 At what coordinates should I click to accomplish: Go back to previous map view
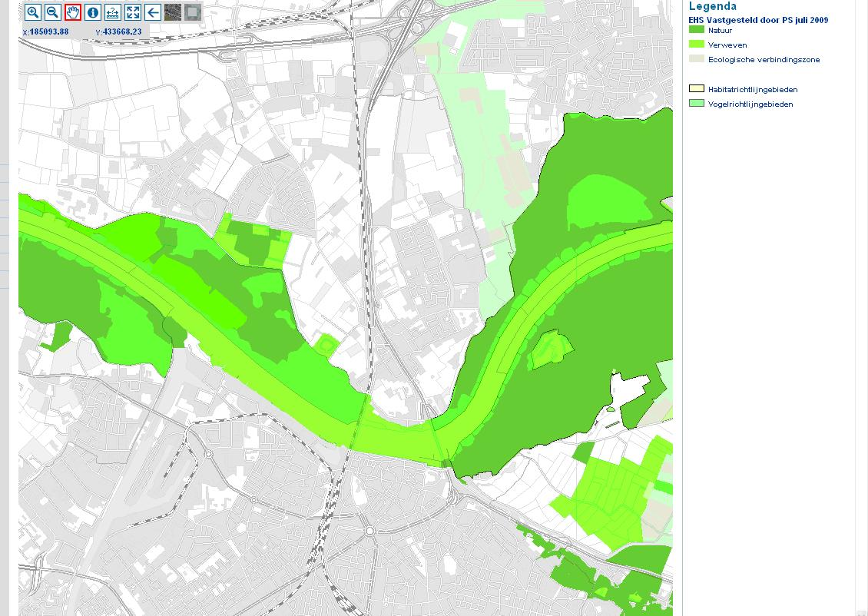[153, 12]
